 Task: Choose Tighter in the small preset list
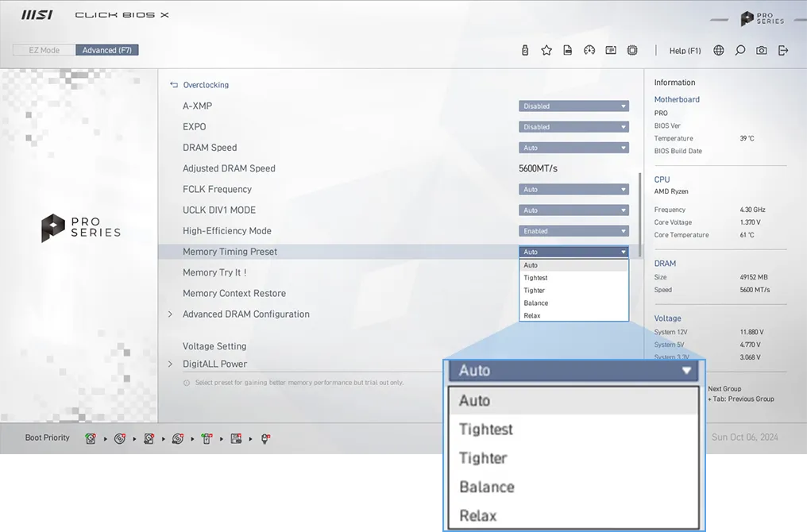pyautogui.click(x=573, y=290)
